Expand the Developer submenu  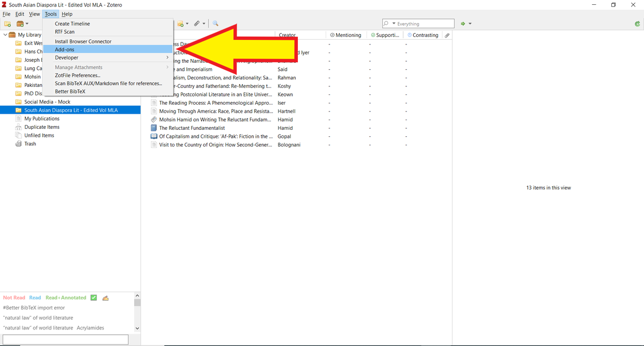[x=109, y=57]
